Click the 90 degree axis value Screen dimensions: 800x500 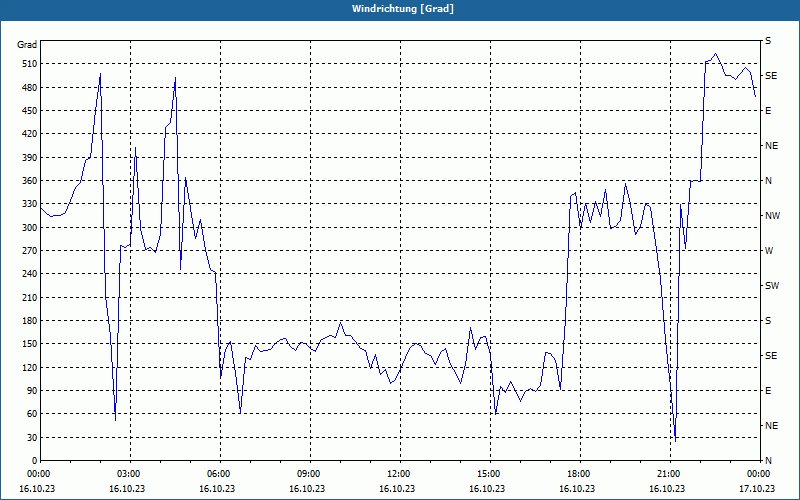[31, 391]
